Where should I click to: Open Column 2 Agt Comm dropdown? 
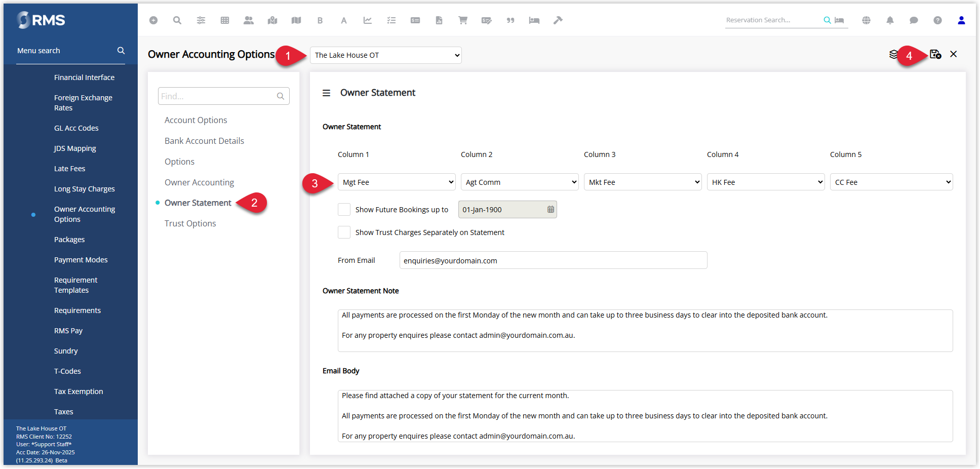point(520,182)
